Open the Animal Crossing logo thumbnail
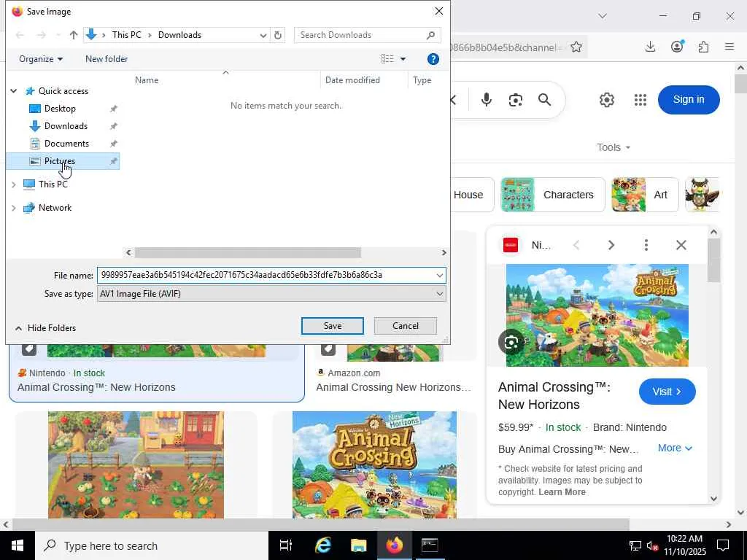Image resolution: width=747 pixels, height=560 pixels. click(x=374, y=464)
